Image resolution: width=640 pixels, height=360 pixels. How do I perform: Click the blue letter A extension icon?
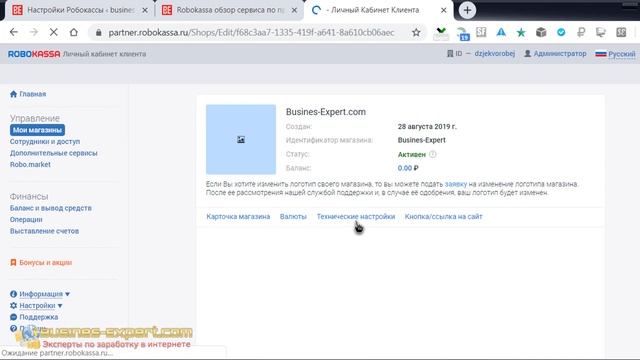pyautogui.click(x=501, y=32)
